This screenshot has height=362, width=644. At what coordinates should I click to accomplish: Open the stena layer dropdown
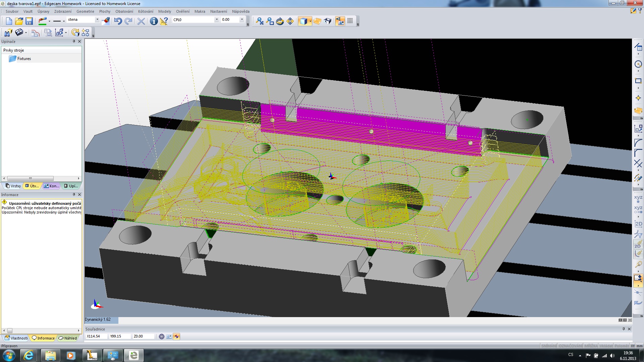click(97, 20)
